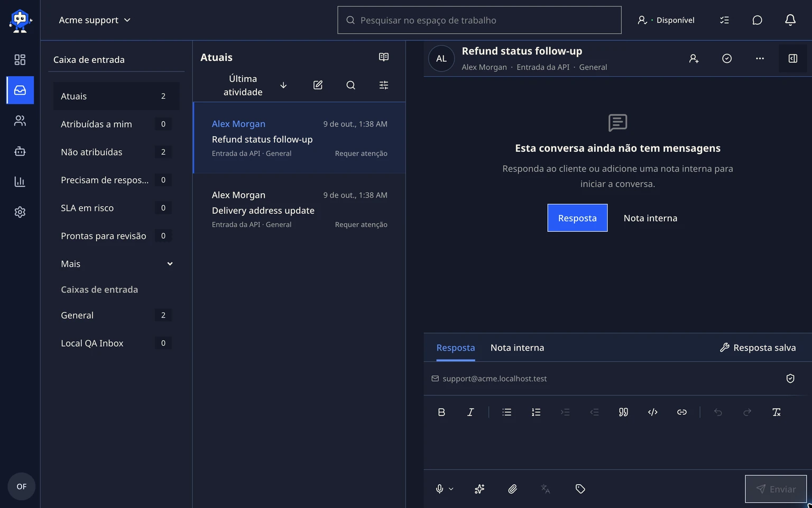Viewport: 812px width, 508px height.
Task: Toggle numbered list formatting
Action: 536,412
